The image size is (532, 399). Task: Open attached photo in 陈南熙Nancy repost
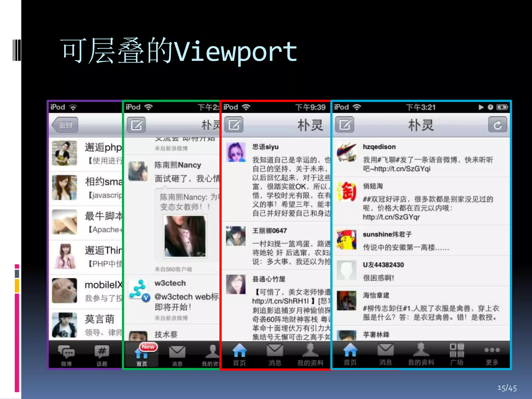pyautogui.click(x=185, y=236)
